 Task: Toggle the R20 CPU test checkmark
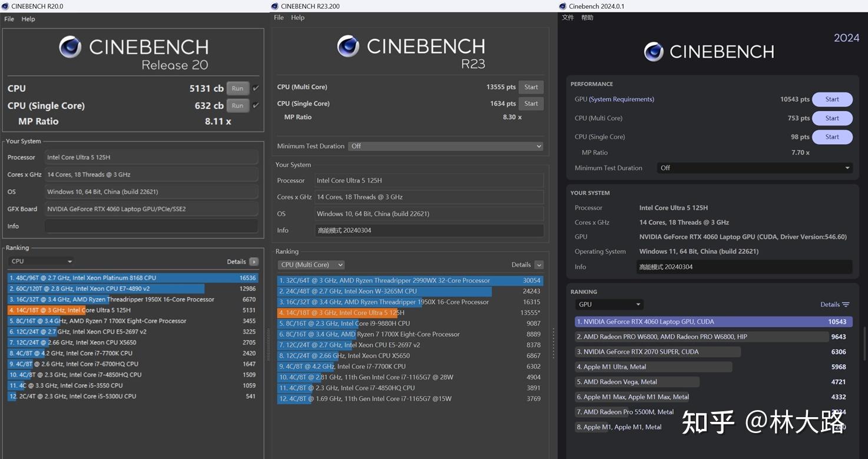(256, 88)
